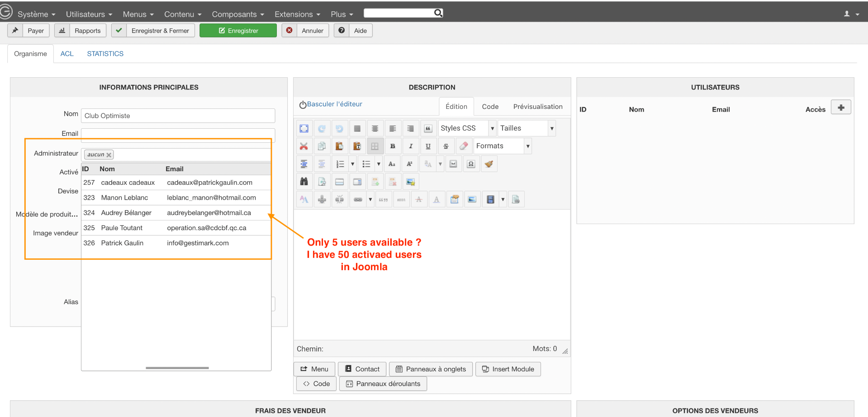
Task: Expand media options arrow
Action: click(503, 199)
